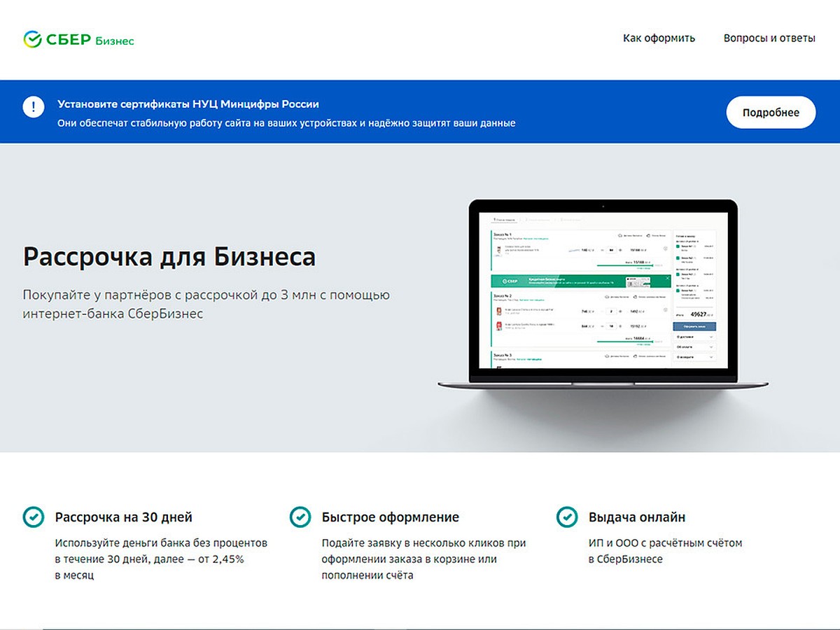Click the blue Оформить заказ button on the laptop screen
Viewport: 840px width, 630px height.
point(694,326)
